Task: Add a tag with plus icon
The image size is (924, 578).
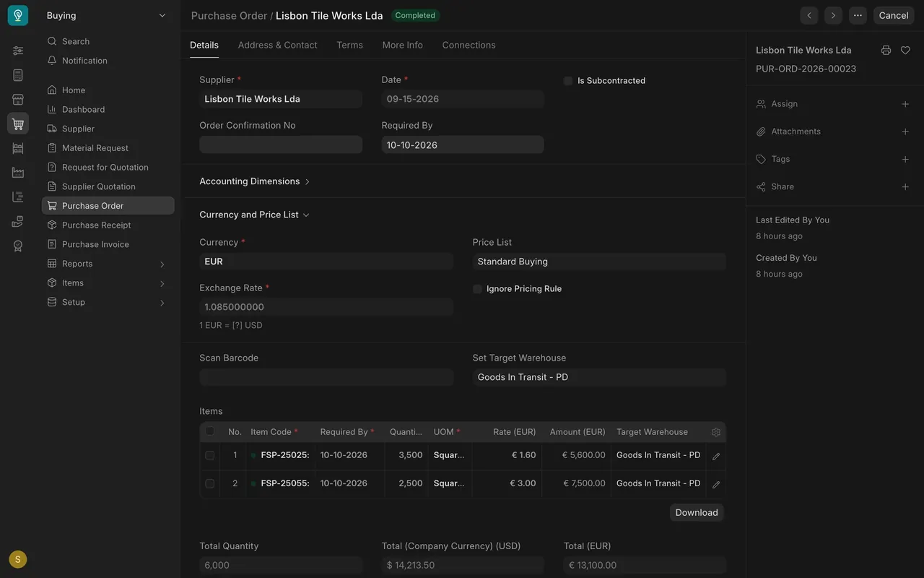Action: coord(905,159)
